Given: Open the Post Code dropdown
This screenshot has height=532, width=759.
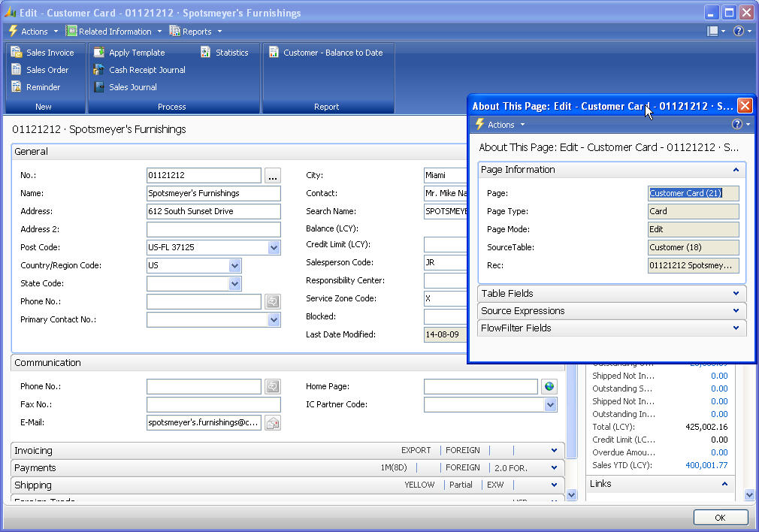Looking at the screenshot, I should coord(274,247).
